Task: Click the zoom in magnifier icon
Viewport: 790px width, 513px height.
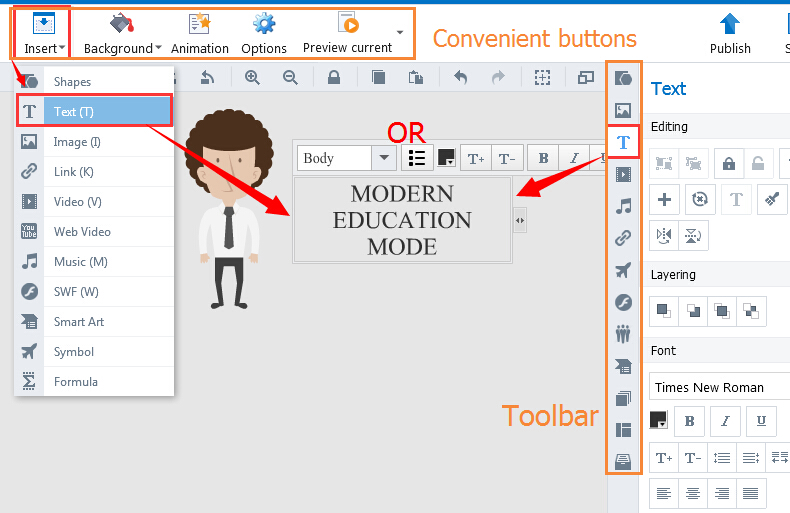Action: tap(252, 78)
